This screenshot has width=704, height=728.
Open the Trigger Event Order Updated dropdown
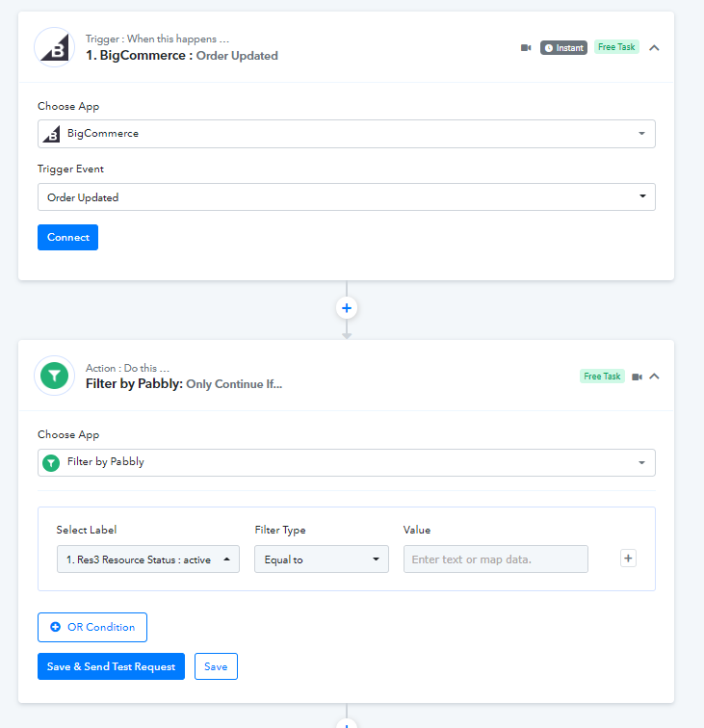pyautogui.click(x=347, y=197)
